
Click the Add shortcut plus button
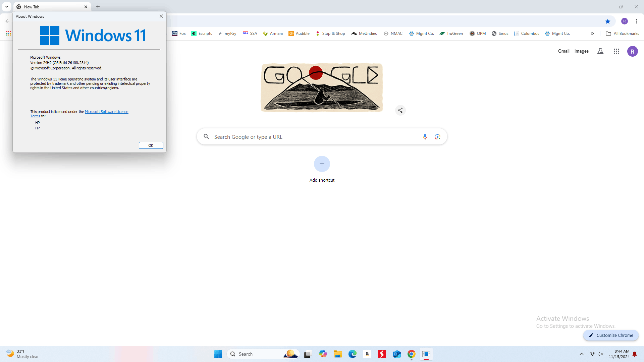pos(322,164)
